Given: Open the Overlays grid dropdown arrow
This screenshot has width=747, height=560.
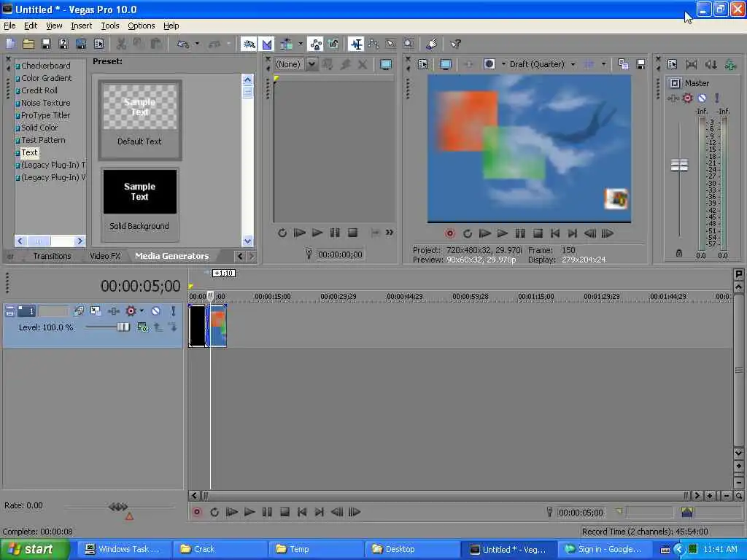Looking at the screenshot, I should (603, 64).
